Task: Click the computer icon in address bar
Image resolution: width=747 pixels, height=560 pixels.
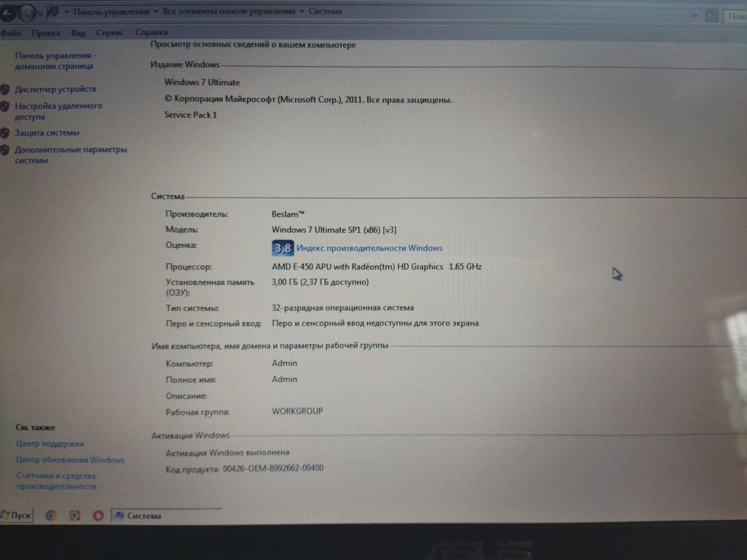Action: [x=53, y=12]
